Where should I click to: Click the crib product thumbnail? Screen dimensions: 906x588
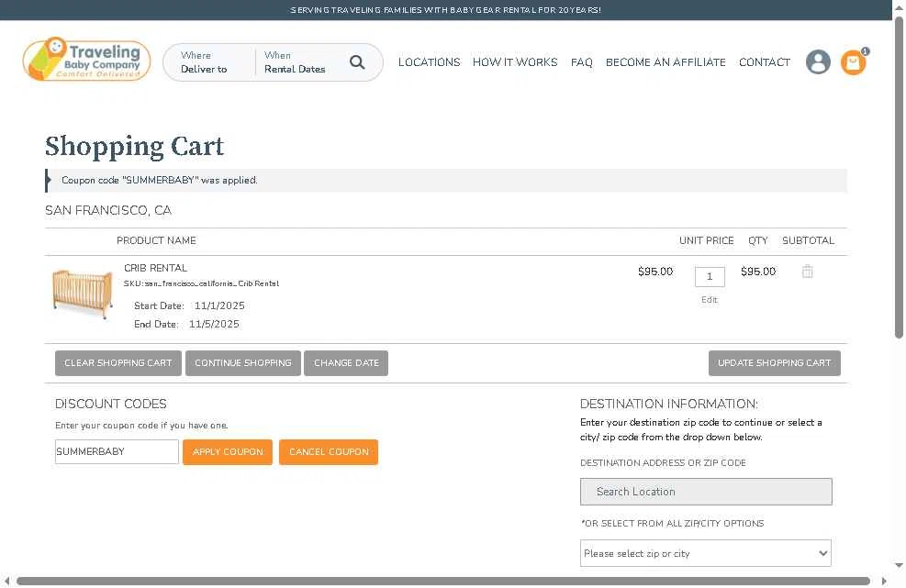click(x=82, y=294)
